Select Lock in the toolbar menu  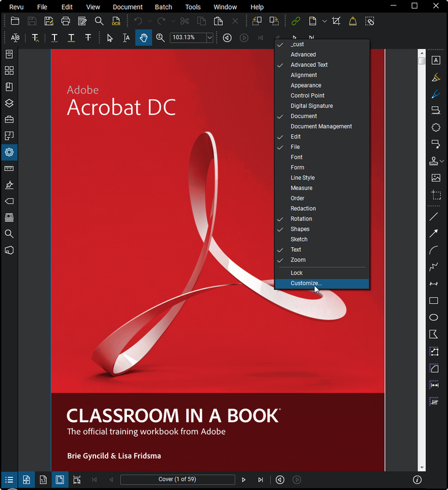coord(322,273)
